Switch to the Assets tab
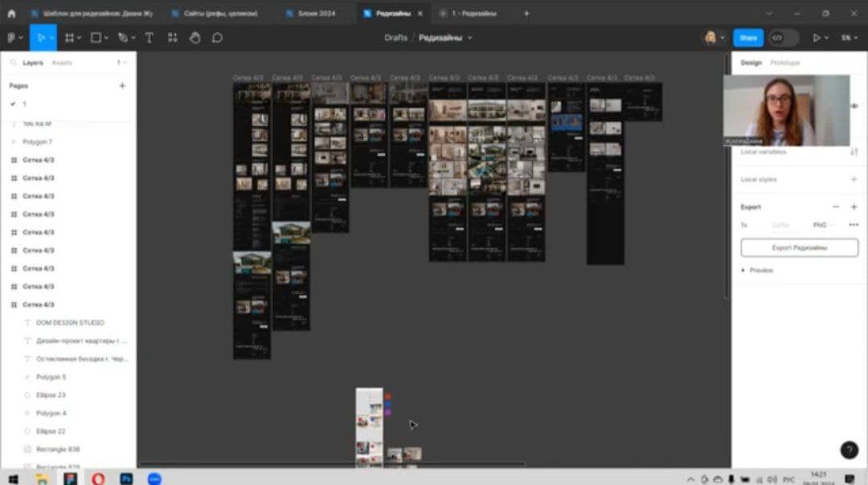This screenshot has height=485, width=868. tap(62, 63)
